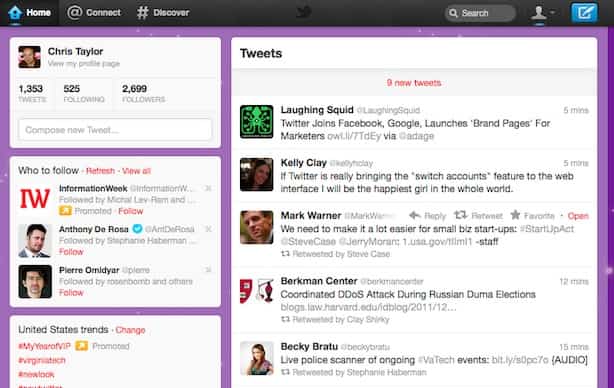614x388 pixels.
Task: Open the 1.usa.gov link
Action: [x=437, y=242]
